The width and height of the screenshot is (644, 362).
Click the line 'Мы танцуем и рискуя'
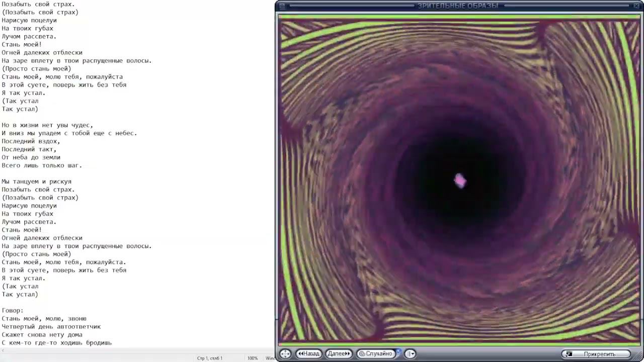click(x=37, y=182)
